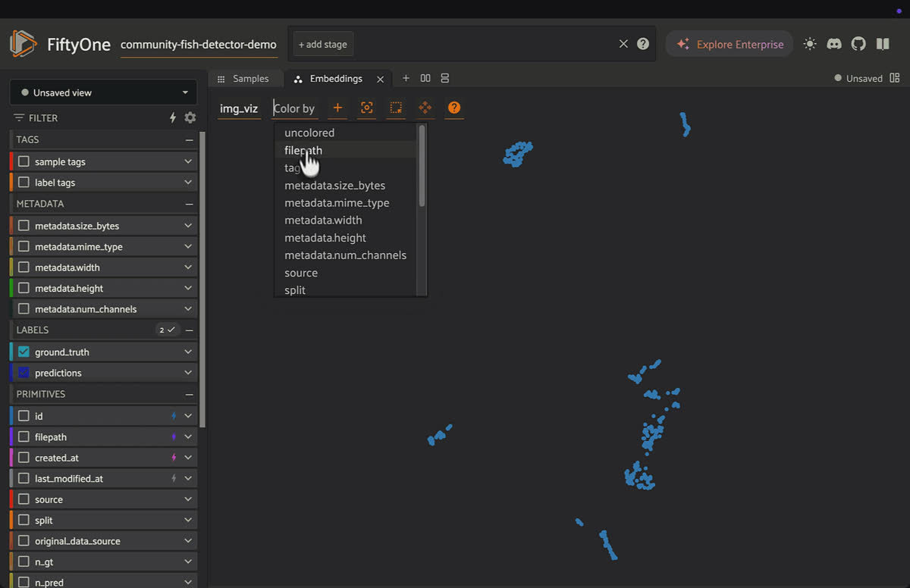Open the saved-view layout icon near Unsaved
This screenshot has height=588, width=910.
point(895,78)
